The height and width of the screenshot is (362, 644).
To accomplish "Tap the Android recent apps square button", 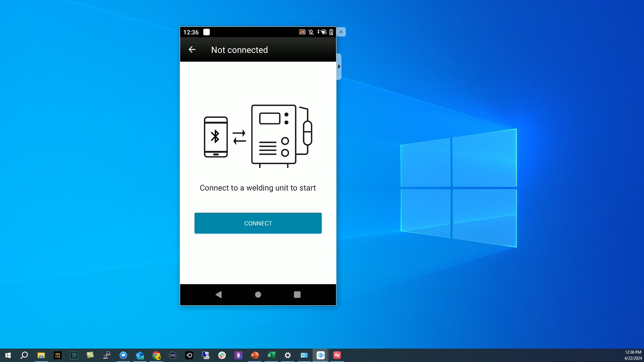I will point(297,295).
